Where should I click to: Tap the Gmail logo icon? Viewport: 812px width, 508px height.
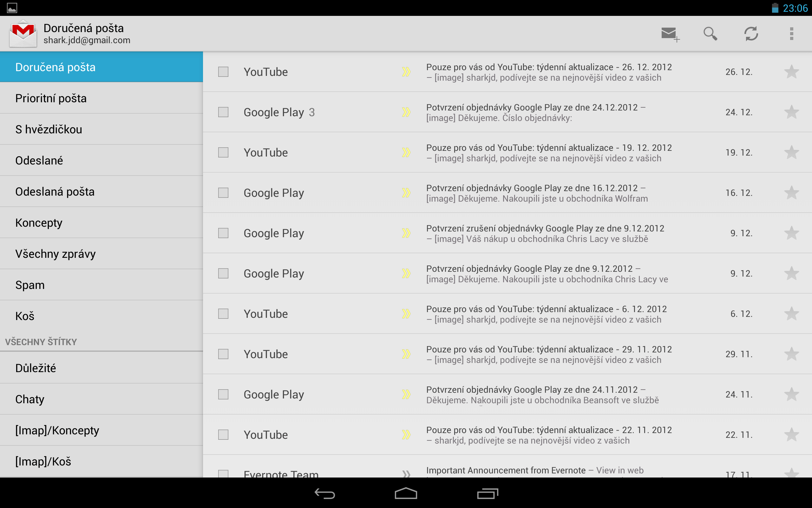click(23, 34)
